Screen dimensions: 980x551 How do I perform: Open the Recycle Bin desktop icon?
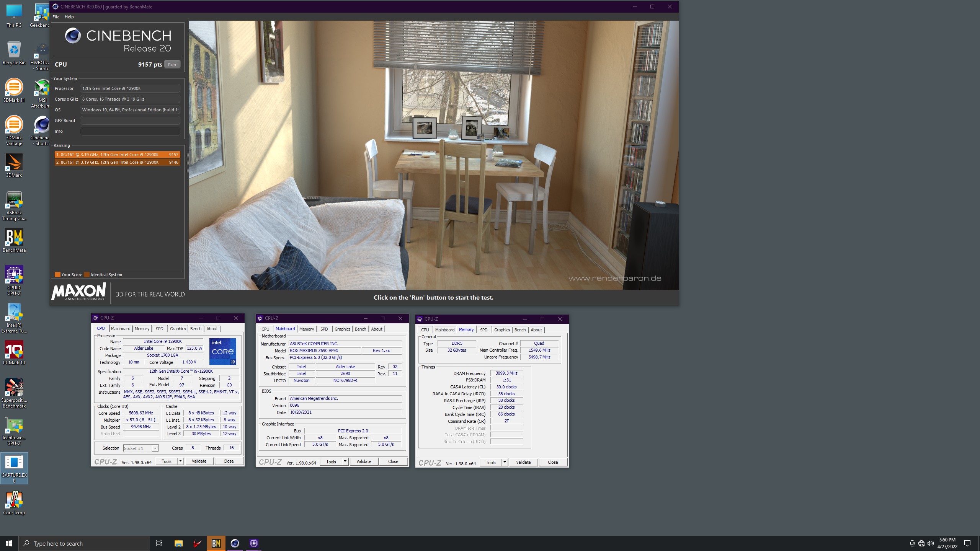[x=14, y=53]
